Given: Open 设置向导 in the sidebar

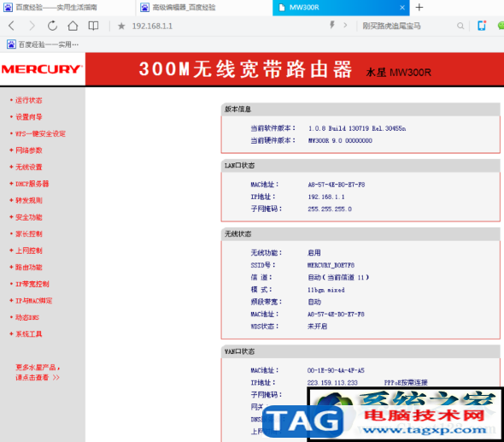Looking at the screenshot, I should click(x=28, y=117).
